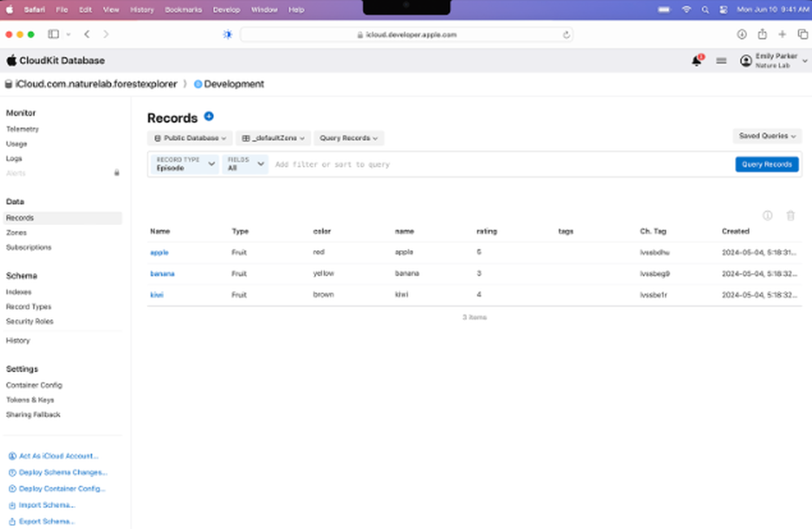
Task: Go back with Safari back arrow
Action: coord(87,34)
